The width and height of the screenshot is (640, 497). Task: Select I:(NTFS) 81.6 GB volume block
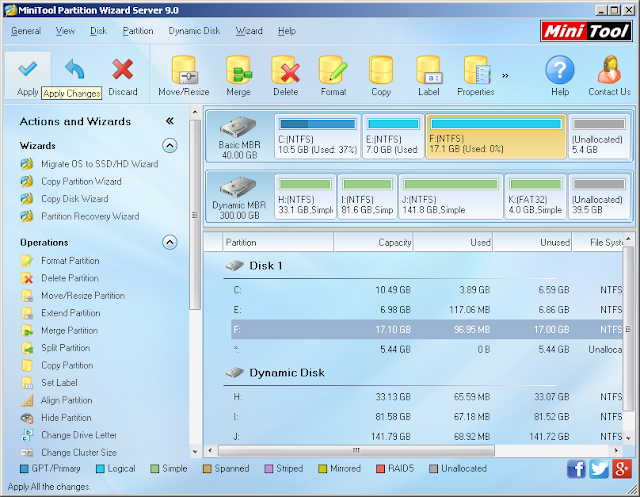pos(367,197)
